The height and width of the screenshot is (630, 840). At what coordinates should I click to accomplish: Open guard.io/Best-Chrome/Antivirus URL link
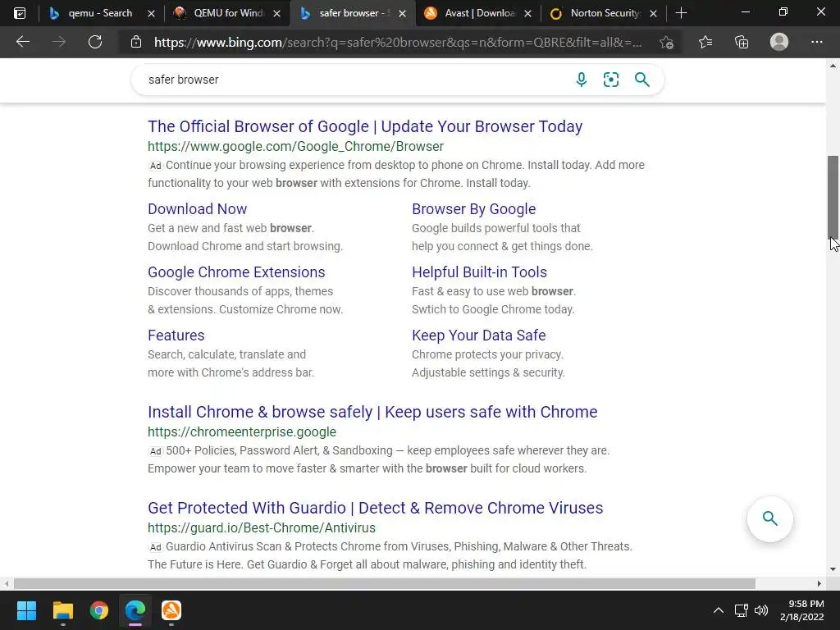pyautogui.click(x=262, y=527)
